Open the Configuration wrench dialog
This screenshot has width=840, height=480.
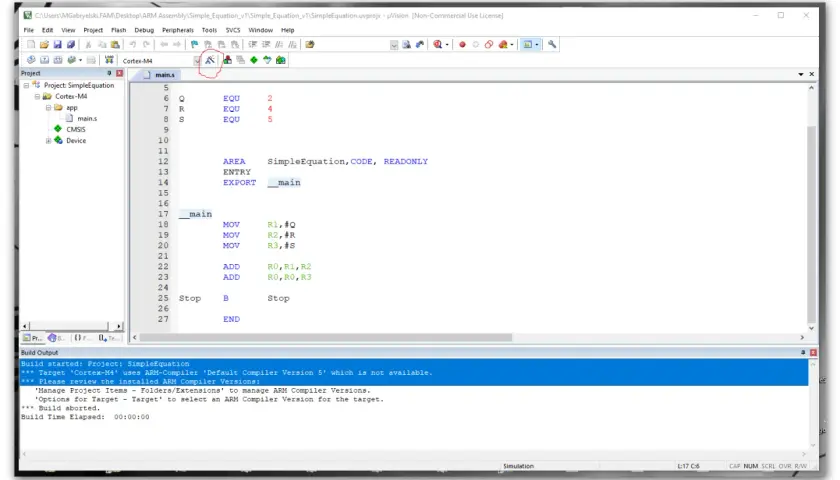552,44
